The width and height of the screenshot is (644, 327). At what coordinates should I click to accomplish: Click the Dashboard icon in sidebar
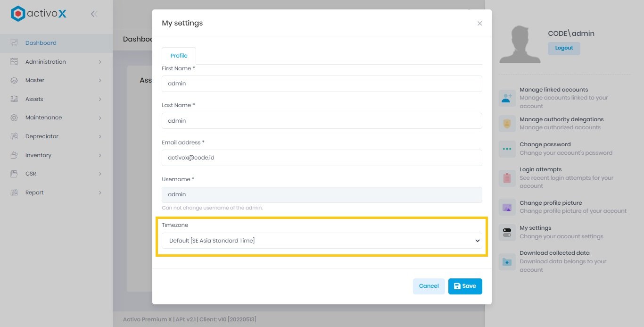click(x=14, y=43)
